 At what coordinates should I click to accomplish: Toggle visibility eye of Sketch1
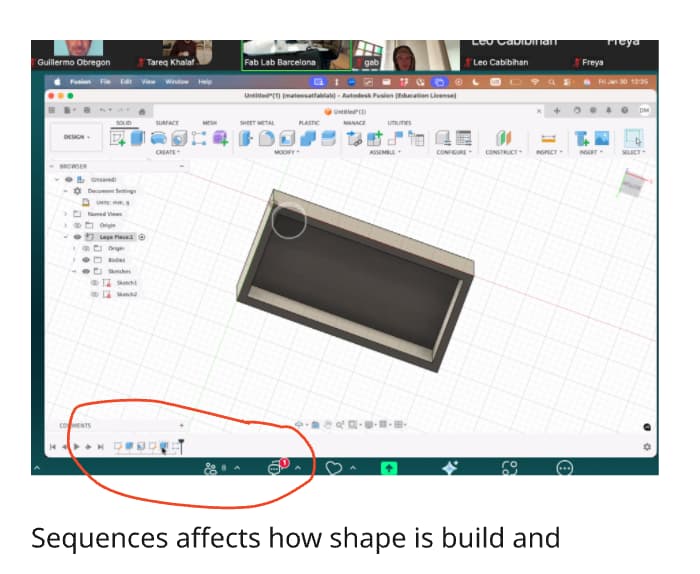point(95,283)
